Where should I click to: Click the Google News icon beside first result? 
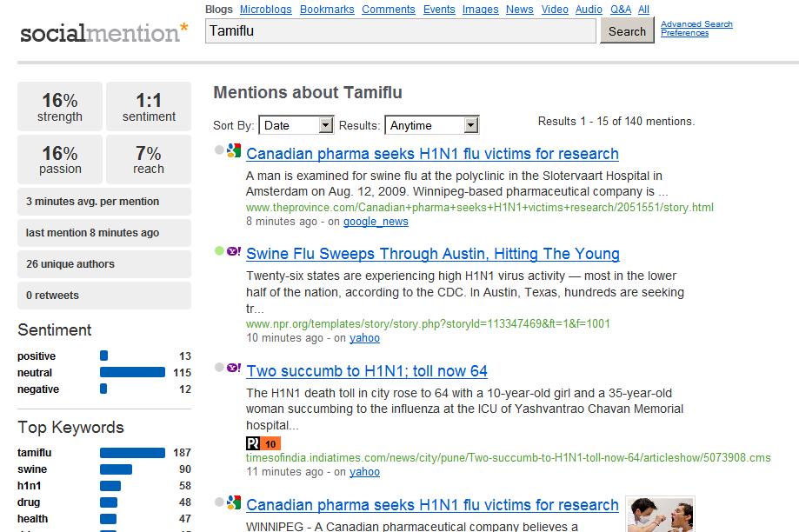pyautogui.click(x=234, y=150)
